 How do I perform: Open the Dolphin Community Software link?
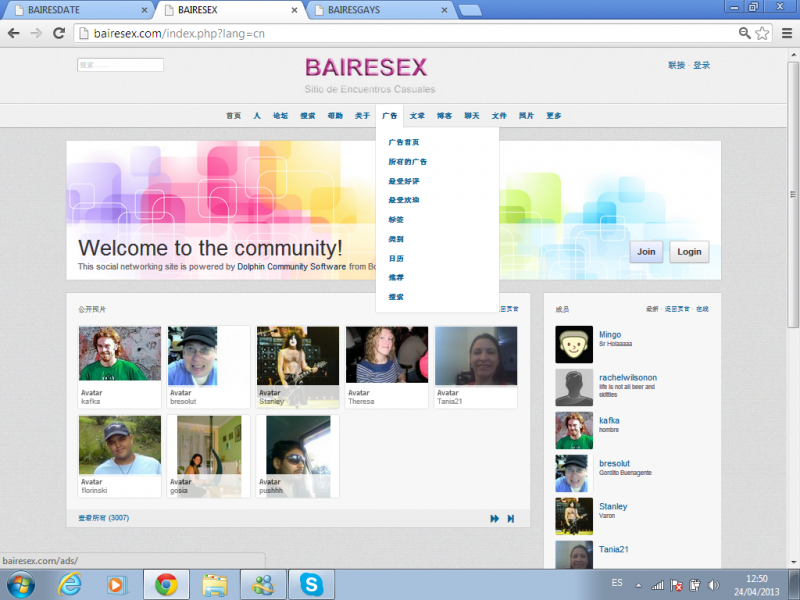click(x=291, y=266)
